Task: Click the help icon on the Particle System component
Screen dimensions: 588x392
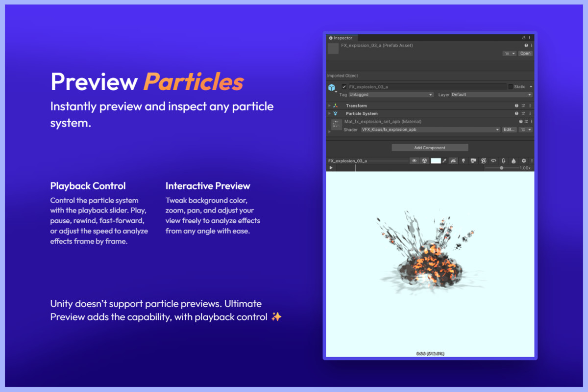Action: point(516,113)
